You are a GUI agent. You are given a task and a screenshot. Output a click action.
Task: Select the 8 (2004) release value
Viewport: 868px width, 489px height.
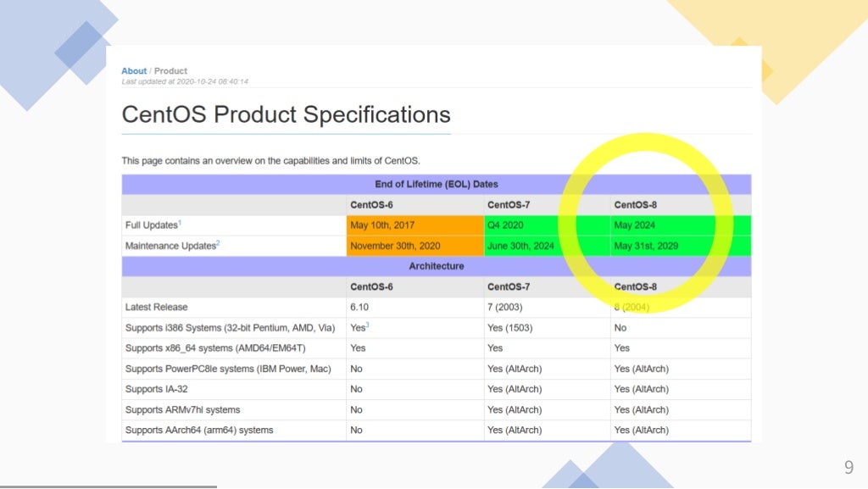632,307
